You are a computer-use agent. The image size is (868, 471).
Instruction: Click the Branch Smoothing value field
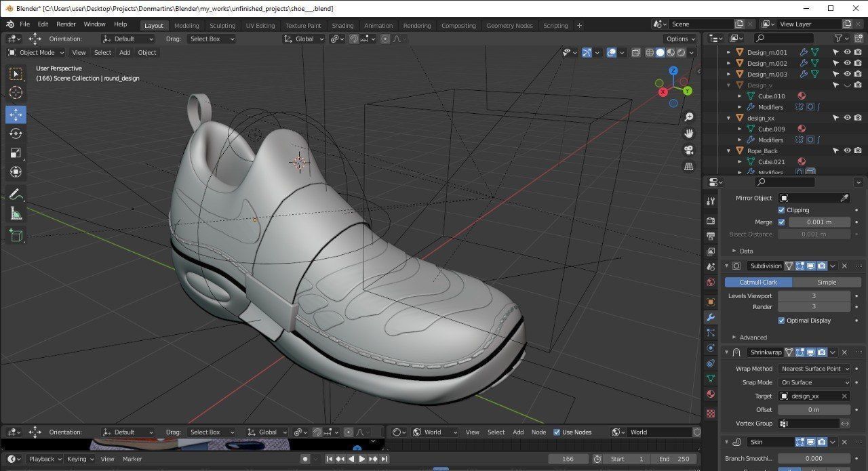814,458
